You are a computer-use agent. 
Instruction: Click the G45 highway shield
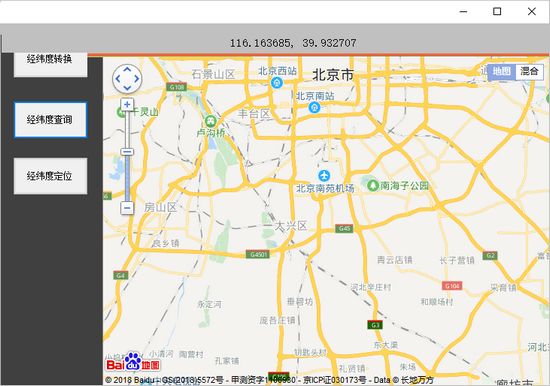(344, 229)
